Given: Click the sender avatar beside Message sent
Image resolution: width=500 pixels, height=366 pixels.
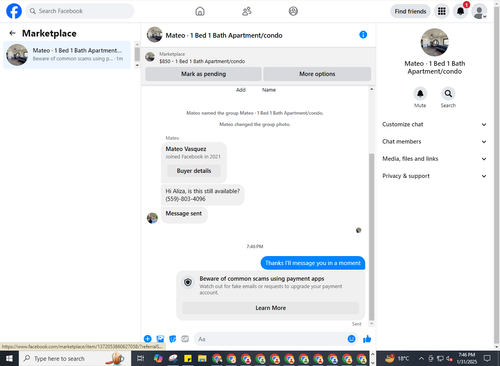Looking at the screenshot, I should click(x=152, y=218).
